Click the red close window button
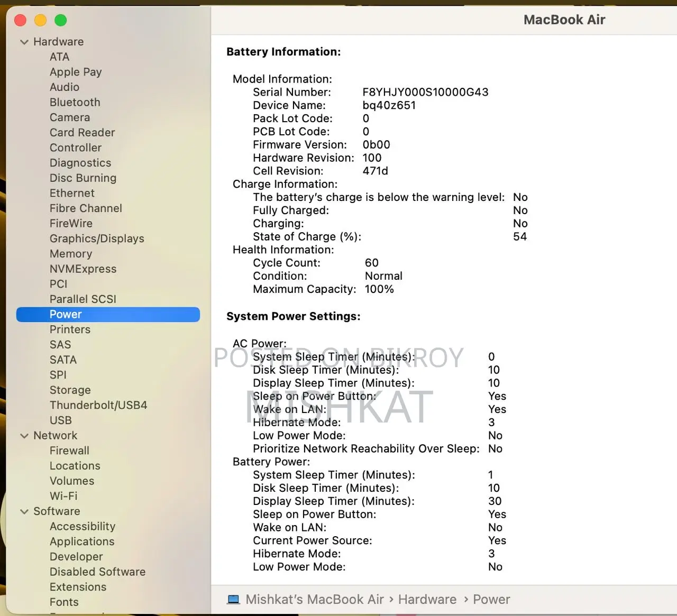 click(x=21, y=20)
